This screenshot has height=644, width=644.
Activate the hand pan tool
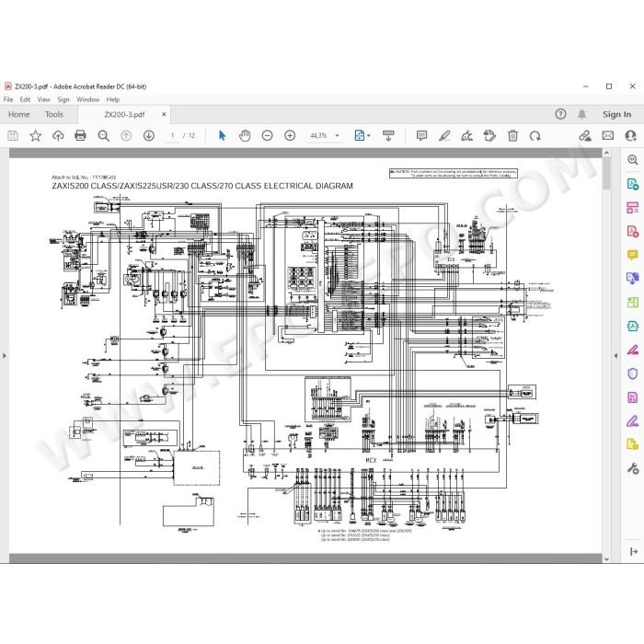coord(245,135)
